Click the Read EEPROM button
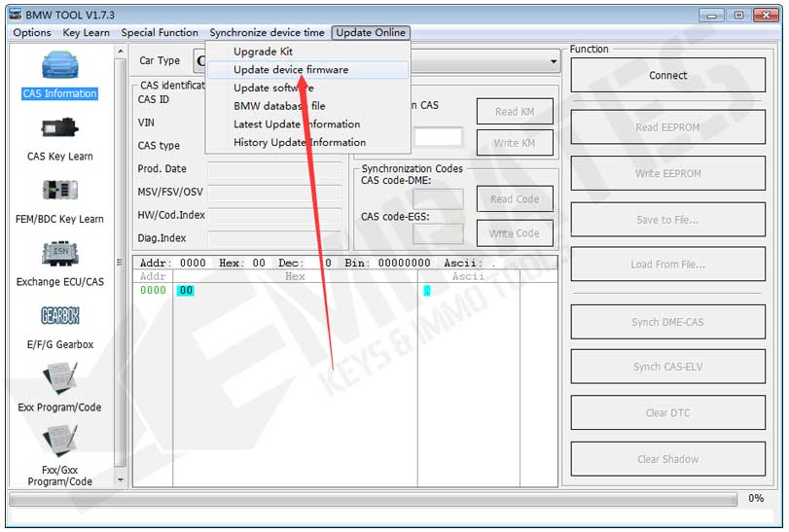Image resolution: width=789 pixels, height=532 pixels. click(x=667, y=127)
